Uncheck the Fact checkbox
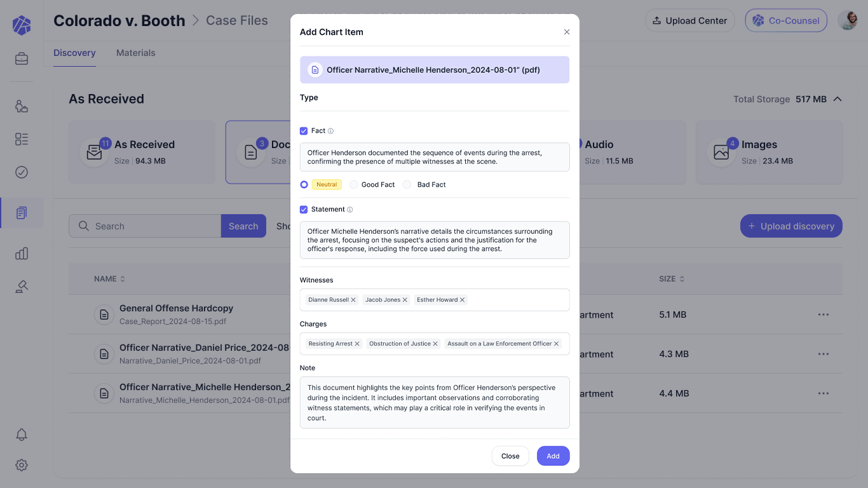Viewport: 868px width, 488px height. [x=304, y=131]
